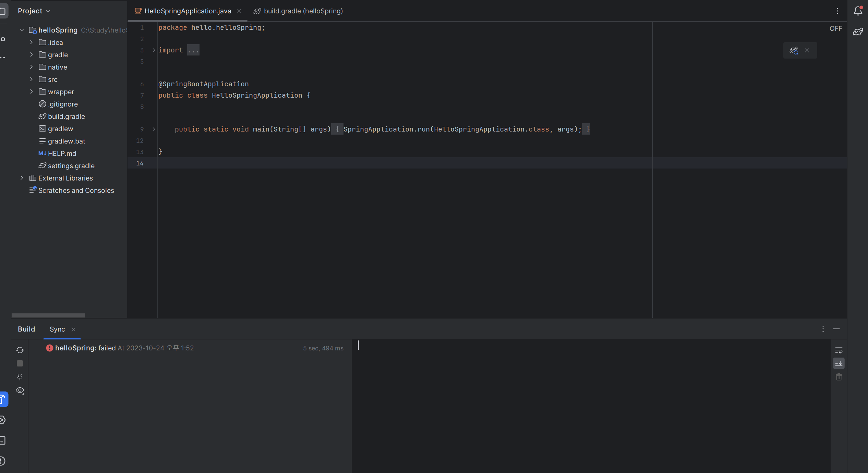Toggle the eye view options icon
This screenshot has width=868, height=473.
[x=20, y=390]
